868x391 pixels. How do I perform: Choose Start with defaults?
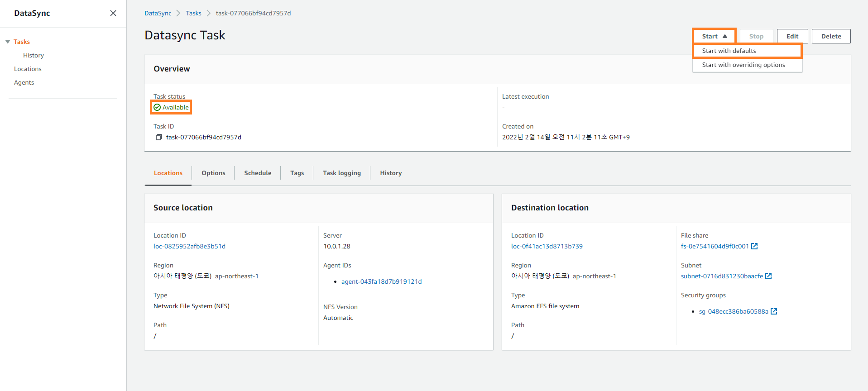(x=748, y=51)
